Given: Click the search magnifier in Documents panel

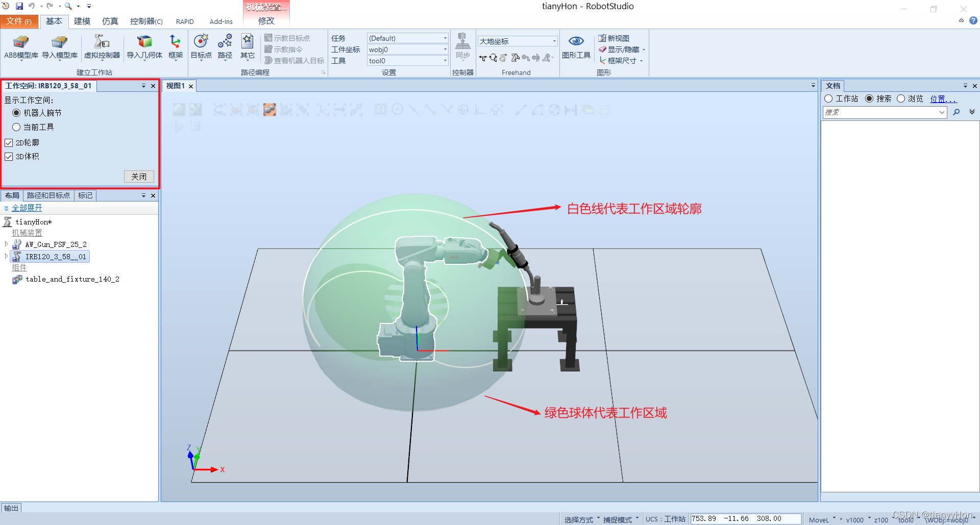Looking at the screenshot, I should coord(957,112).
